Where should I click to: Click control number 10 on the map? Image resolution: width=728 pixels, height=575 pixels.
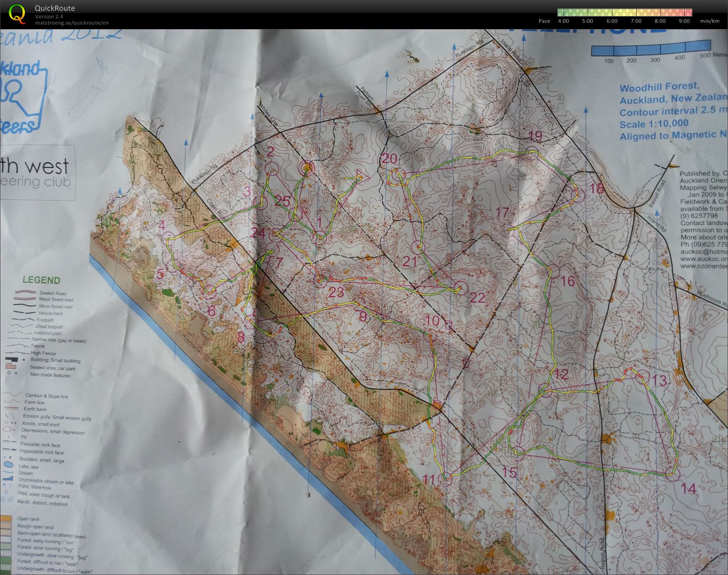[x=432, y=320]
